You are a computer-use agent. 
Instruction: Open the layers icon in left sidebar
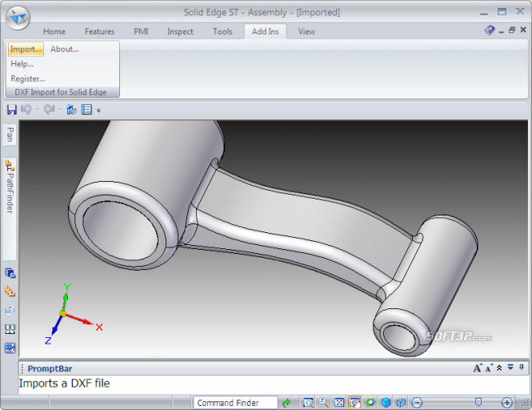click(10, 310)
